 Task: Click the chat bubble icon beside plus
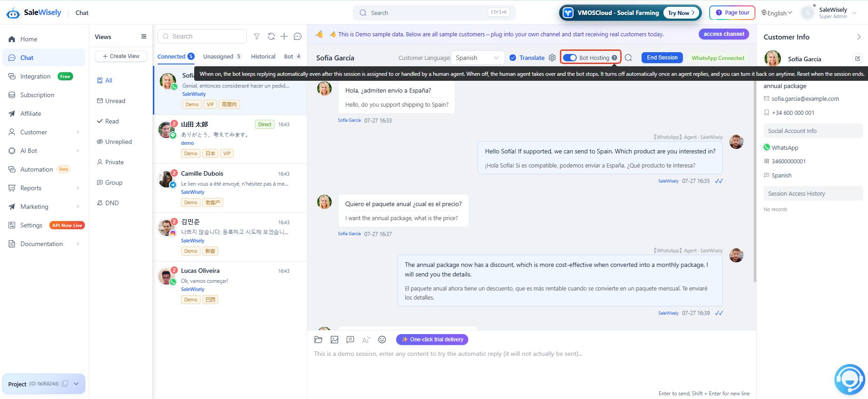click(x=298, y=36)
